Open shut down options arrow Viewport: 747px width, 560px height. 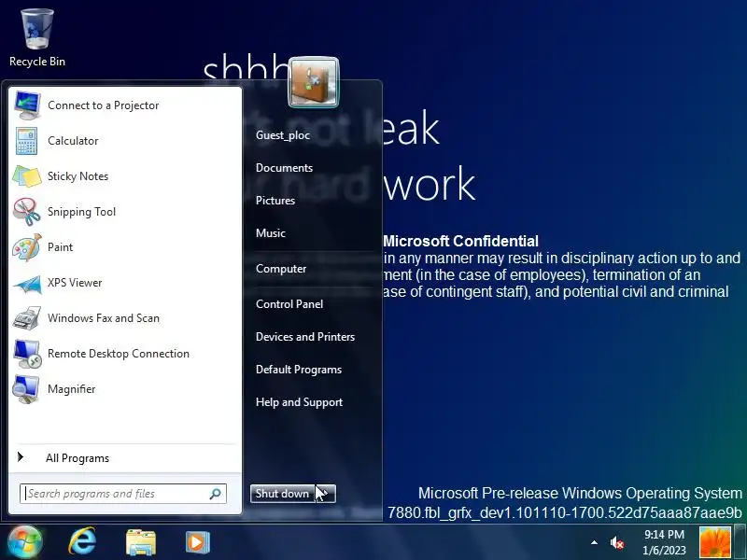click(x=326, y=494)
